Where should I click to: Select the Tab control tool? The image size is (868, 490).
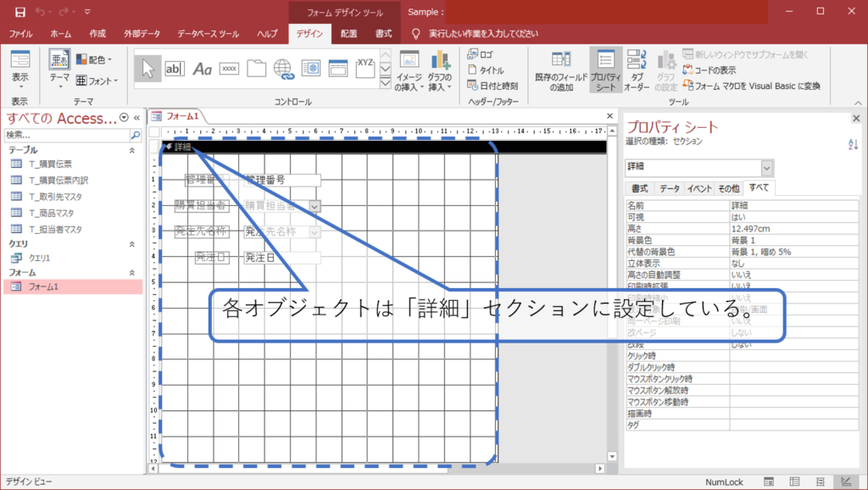click(256, 69)
